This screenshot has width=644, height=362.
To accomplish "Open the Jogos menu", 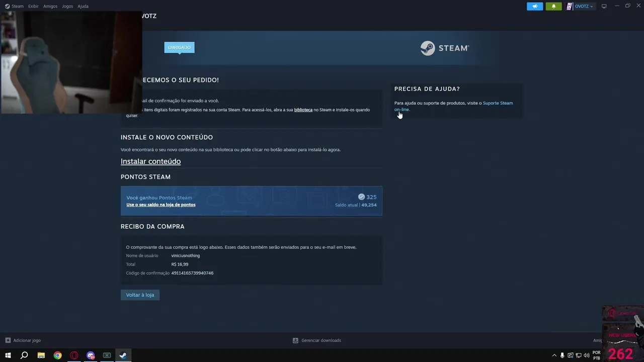I will pos(67,6).
